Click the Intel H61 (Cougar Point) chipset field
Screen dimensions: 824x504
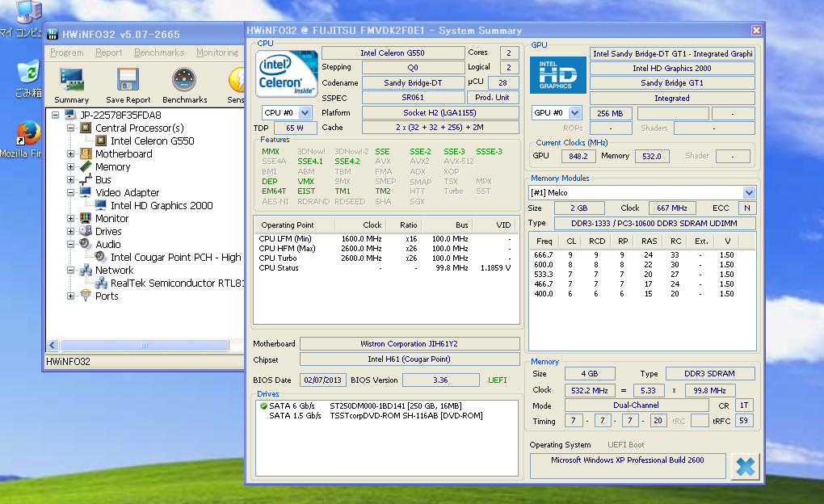click(x=410, y=359)
